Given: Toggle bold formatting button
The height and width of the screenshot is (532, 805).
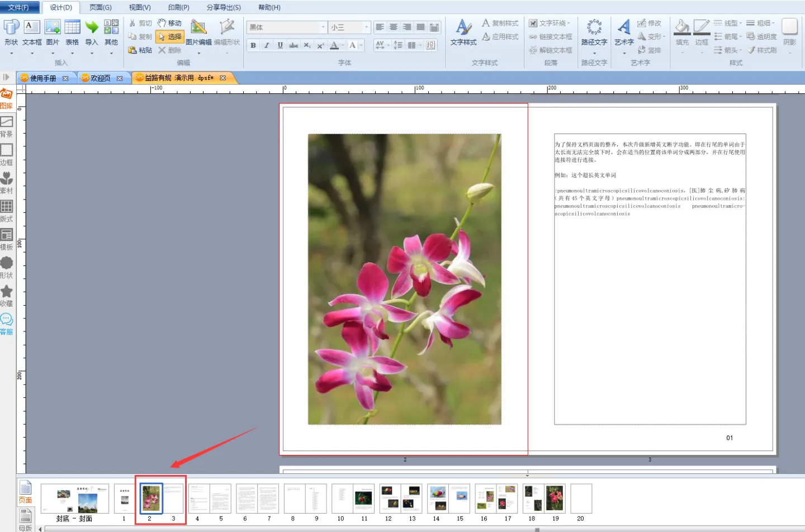Looking at the screenshot, I should tap(253, 45).
